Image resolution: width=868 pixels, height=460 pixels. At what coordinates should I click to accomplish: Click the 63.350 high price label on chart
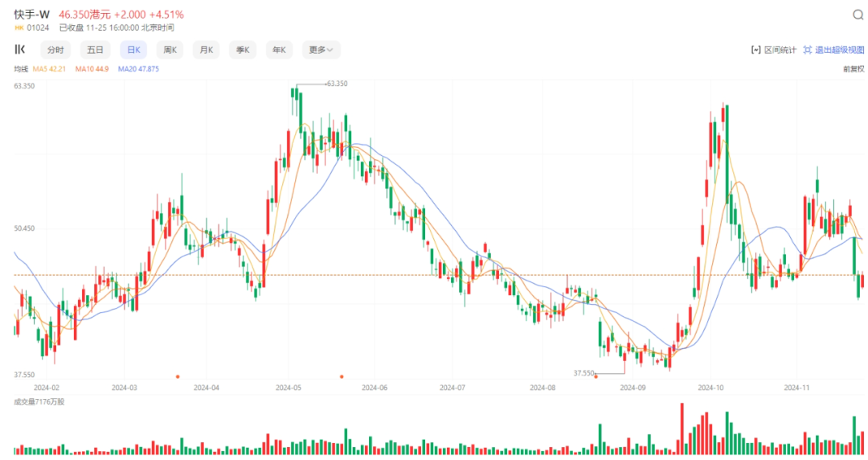(x=337, y=84)
